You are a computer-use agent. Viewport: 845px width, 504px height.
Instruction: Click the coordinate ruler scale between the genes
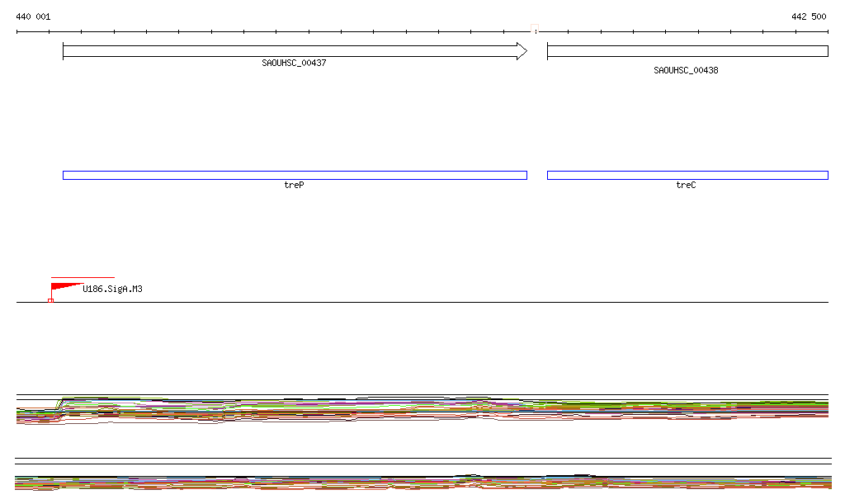coord(537,32)
